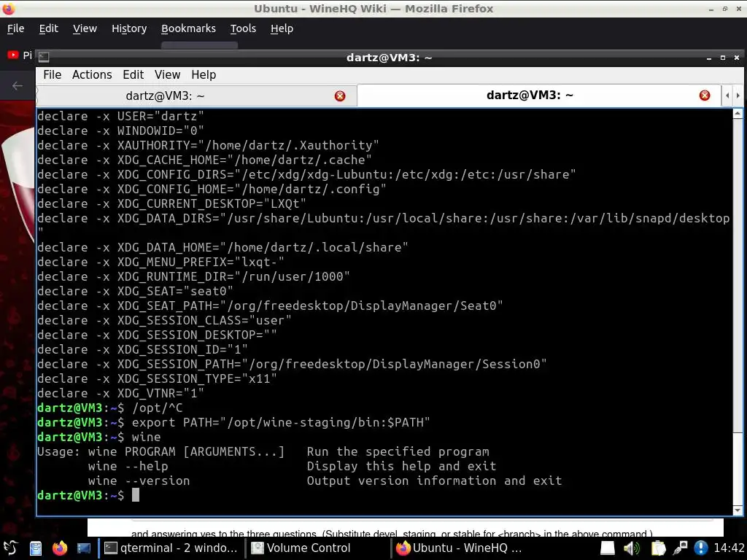Click Firefox back arrow button
The image size is (747, 560).
(x=18, y=86)
